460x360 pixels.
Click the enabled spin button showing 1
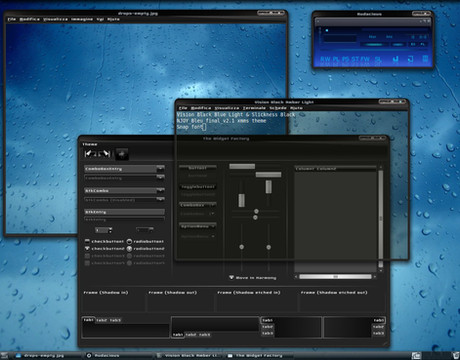104,230
